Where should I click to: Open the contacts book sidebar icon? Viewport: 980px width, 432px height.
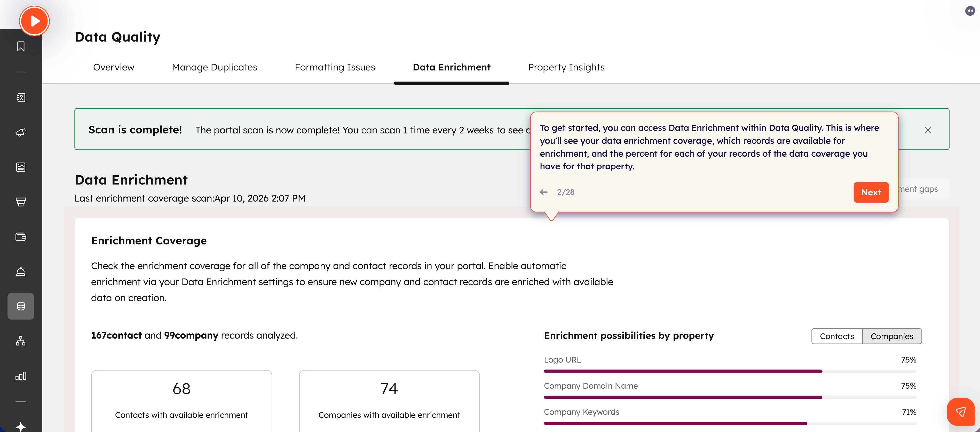coord(21,98)
